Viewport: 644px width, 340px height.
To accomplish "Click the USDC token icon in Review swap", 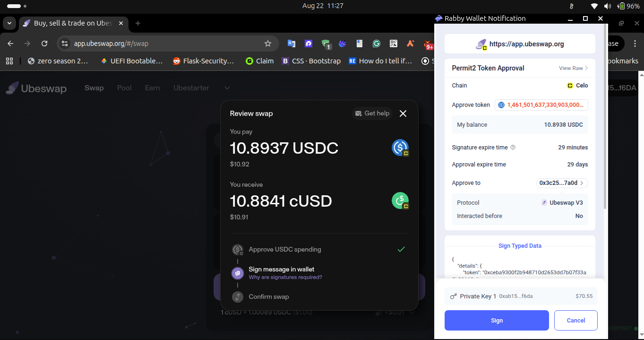I will tap(400, 148).
